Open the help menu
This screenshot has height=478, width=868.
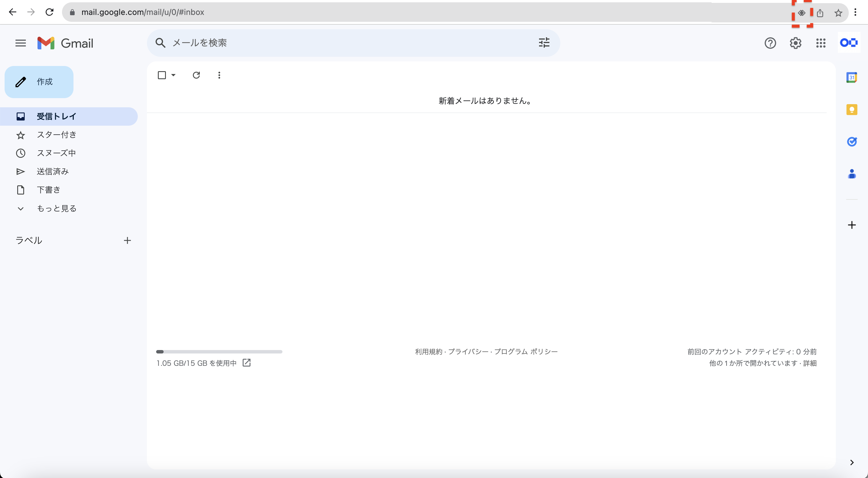[x=770, y=43]
